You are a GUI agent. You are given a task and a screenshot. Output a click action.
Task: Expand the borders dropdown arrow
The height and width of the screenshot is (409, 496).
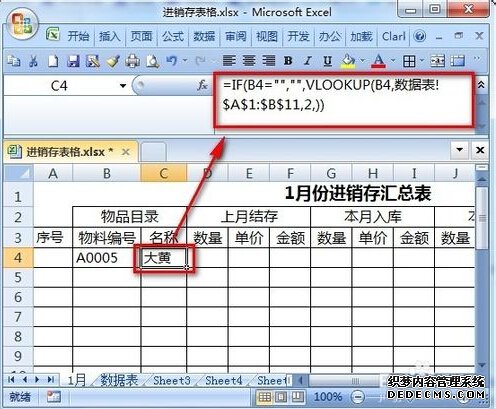tap(422, 61)
